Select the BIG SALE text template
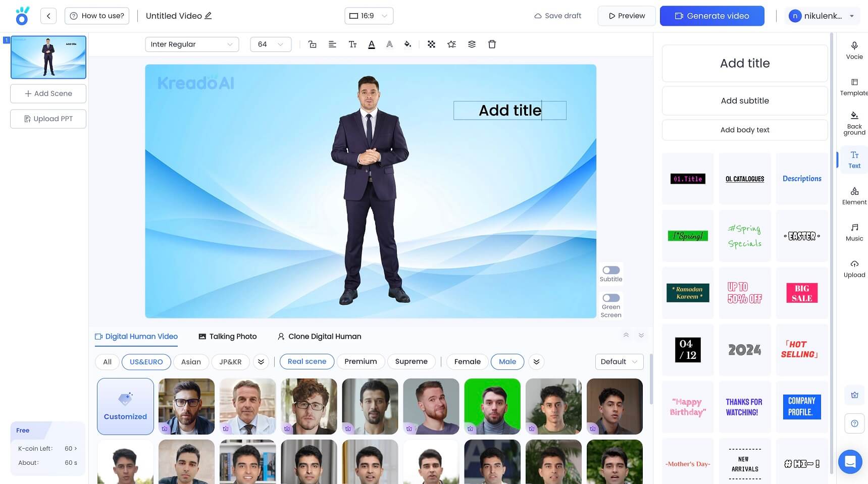868x484 pixels. pyautogui.click(x=801, y=293)
